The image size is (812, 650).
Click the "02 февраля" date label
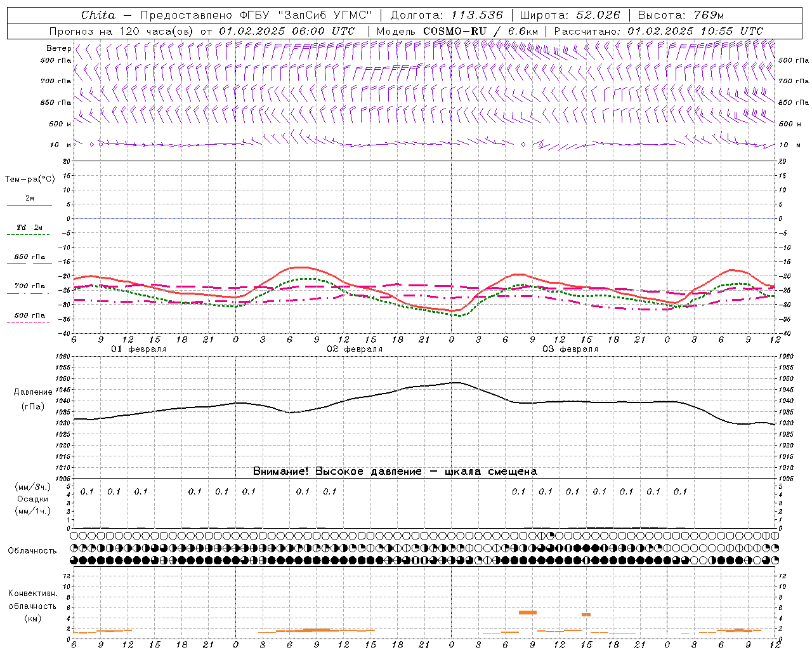pos(355,349)
